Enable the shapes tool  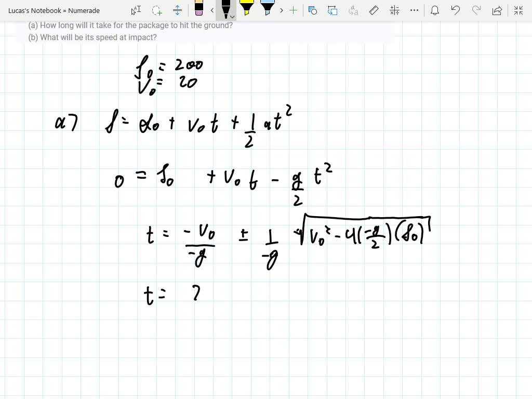(x=311, y=10)
